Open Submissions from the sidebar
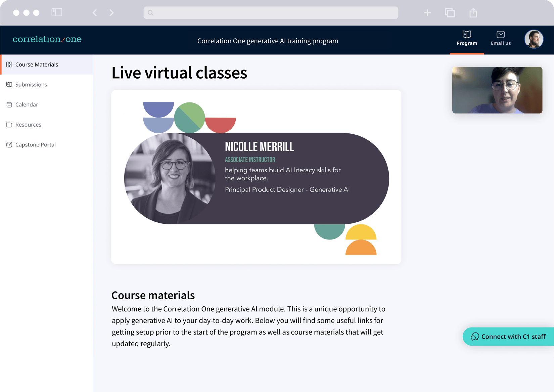This screenshot has width=554, height=392. pyautogui.click(x=31, y=85)
